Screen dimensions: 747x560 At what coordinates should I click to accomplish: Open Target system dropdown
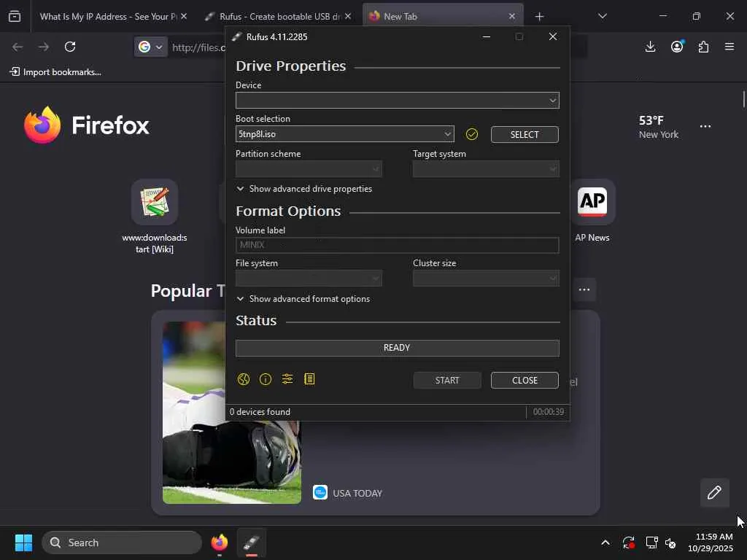coord(486,169)
